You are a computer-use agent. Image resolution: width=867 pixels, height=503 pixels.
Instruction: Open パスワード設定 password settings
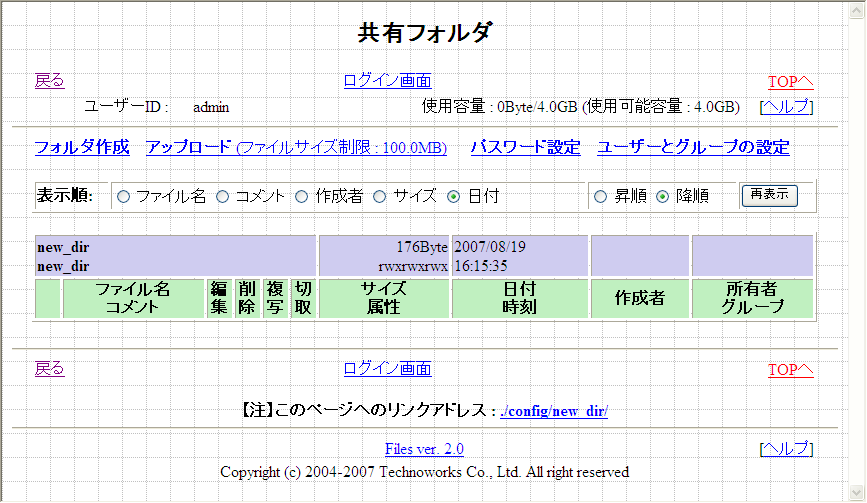click(x=525, y=148)
